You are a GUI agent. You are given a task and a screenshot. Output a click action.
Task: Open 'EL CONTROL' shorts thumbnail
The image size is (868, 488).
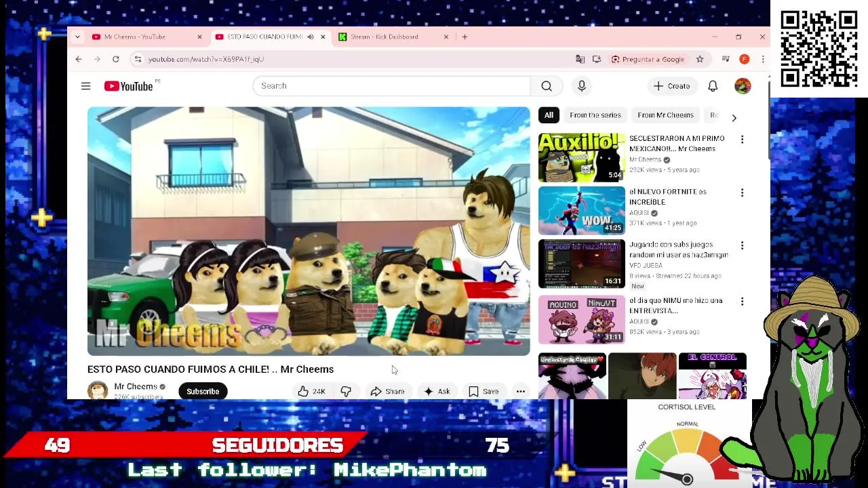pyautogui.click(x=712, y=375)
